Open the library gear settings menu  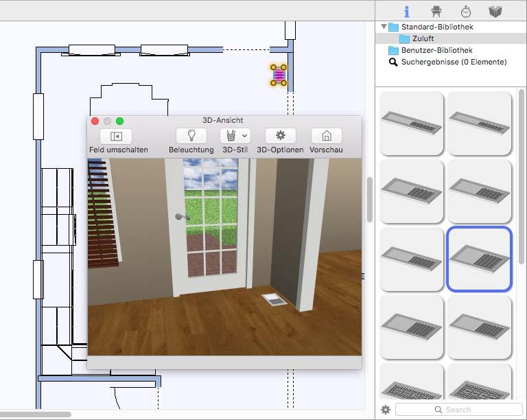[x=386, y=410]
